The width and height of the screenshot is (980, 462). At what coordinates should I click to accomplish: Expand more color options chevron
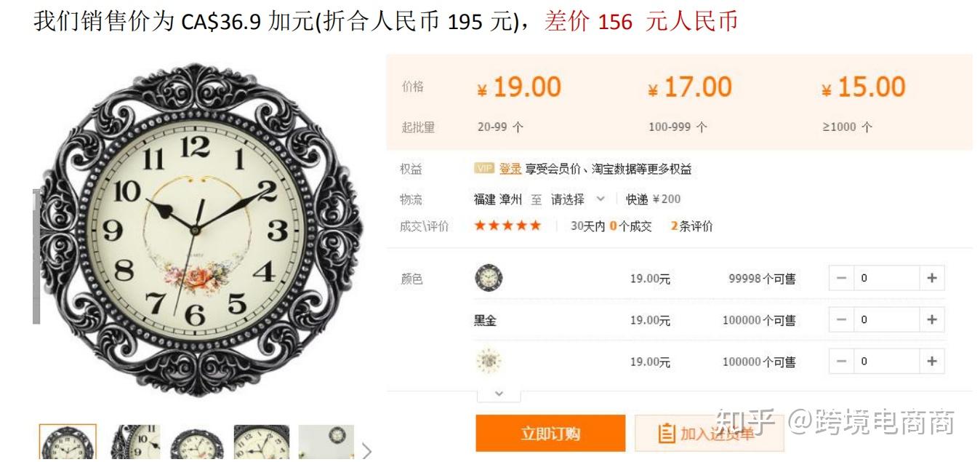(499, 394)
